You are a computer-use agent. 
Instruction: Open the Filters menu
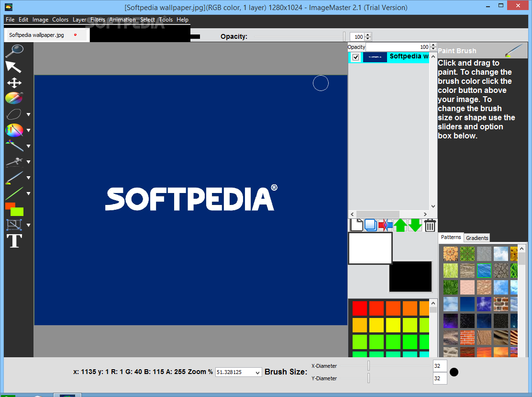[98, 20]
